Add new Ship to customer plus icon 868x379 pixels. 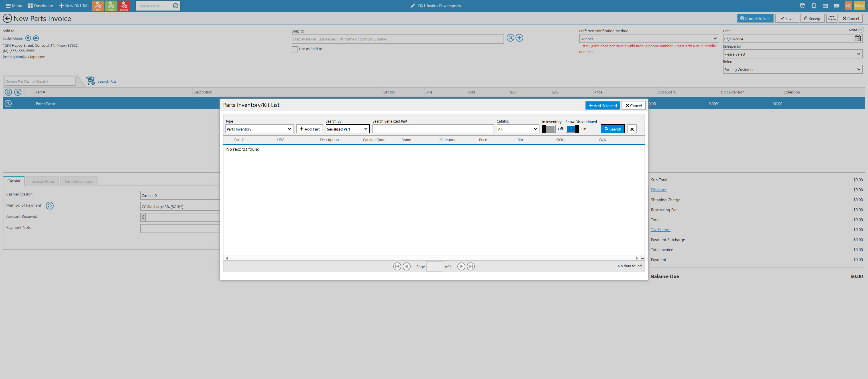click(519, 38)
